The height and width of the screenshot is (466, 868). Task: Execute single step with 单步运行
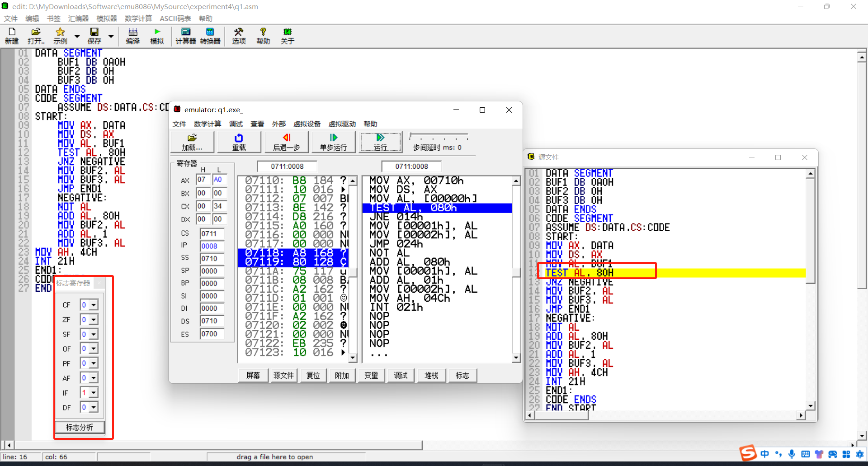coord(333,142)
